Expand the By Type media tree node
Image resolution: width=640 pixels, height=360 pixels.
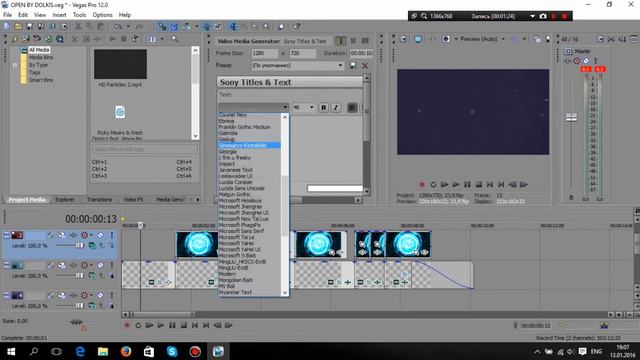point(15,65)
